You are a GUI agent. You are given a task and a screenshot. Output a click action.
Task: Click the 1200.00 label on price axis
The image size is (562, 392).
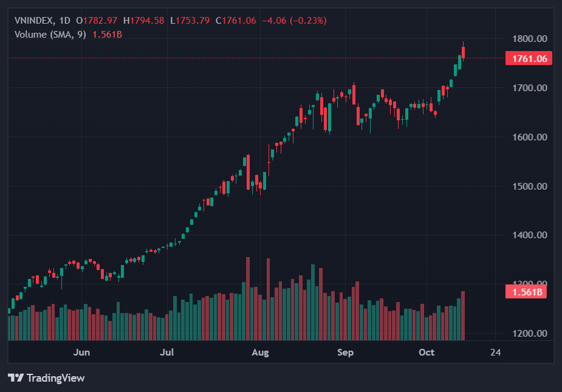[x=528, y=334]
